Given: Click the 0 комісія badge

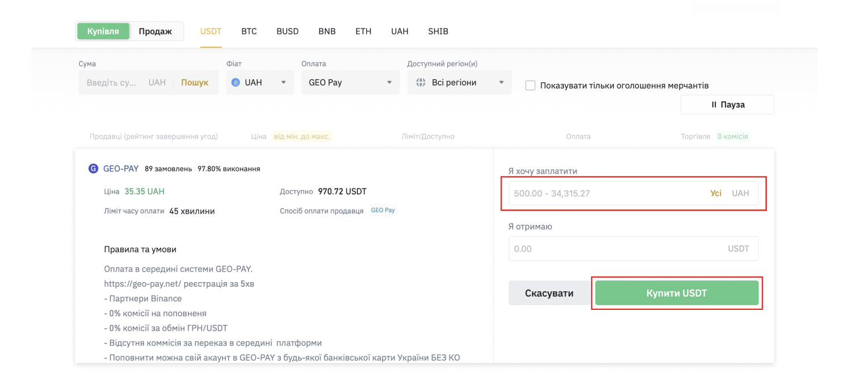Looking at the screenshot, I should pos(733,136).
